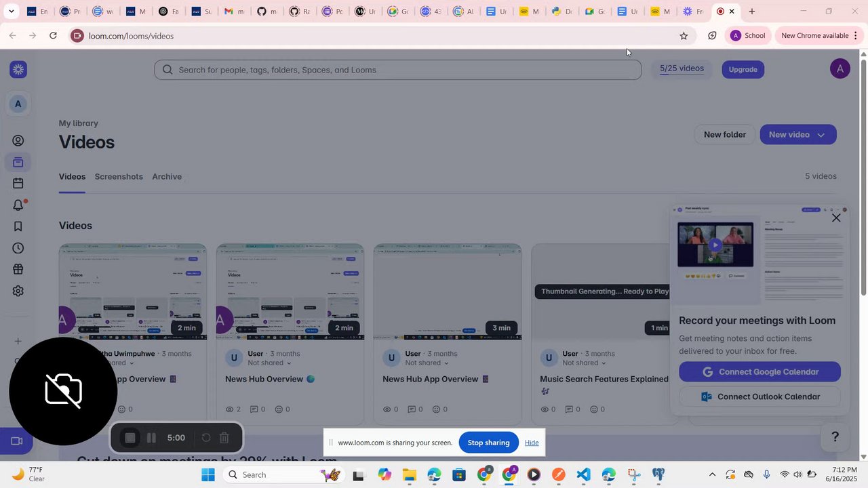
Task: Open the Loom home logo icon
Action: point(18,69)
